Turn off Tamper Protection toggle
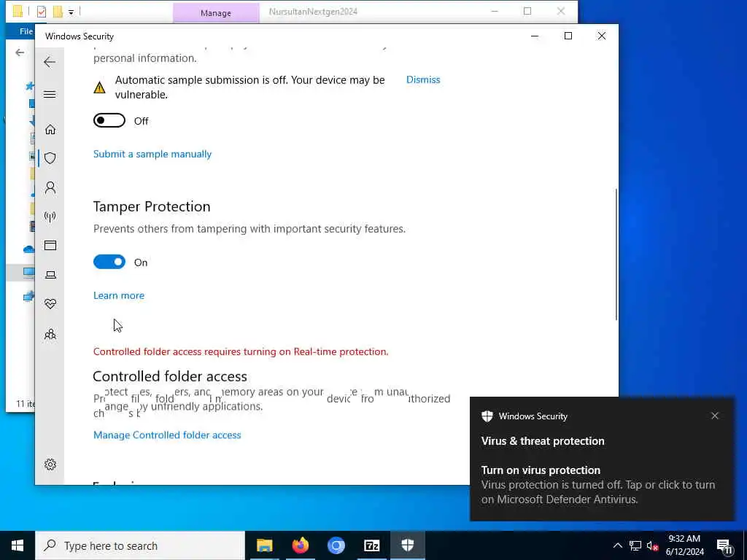The height and width of the screenshot is (560, 747). point(109,262)
